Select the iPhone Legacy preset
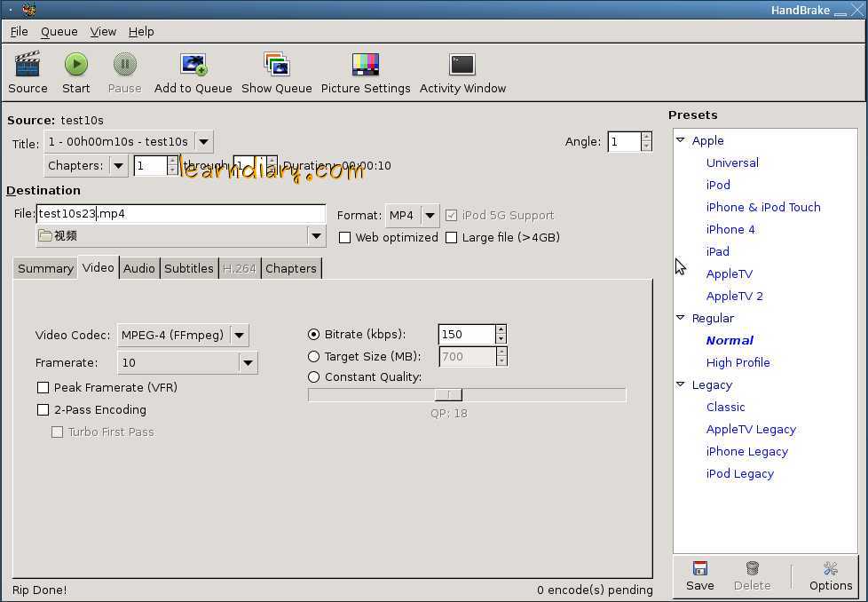 click(x=746, y=451)
